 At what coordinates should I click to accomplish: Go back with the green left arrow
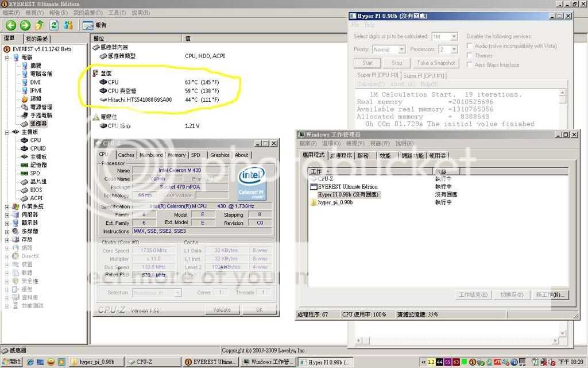[11, 25]
